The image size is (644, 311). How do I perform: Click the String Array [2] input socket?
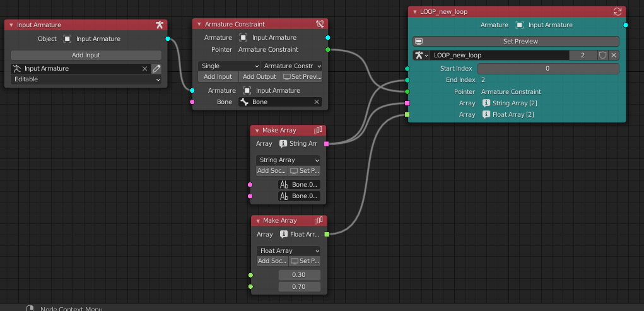coord(407,103)
